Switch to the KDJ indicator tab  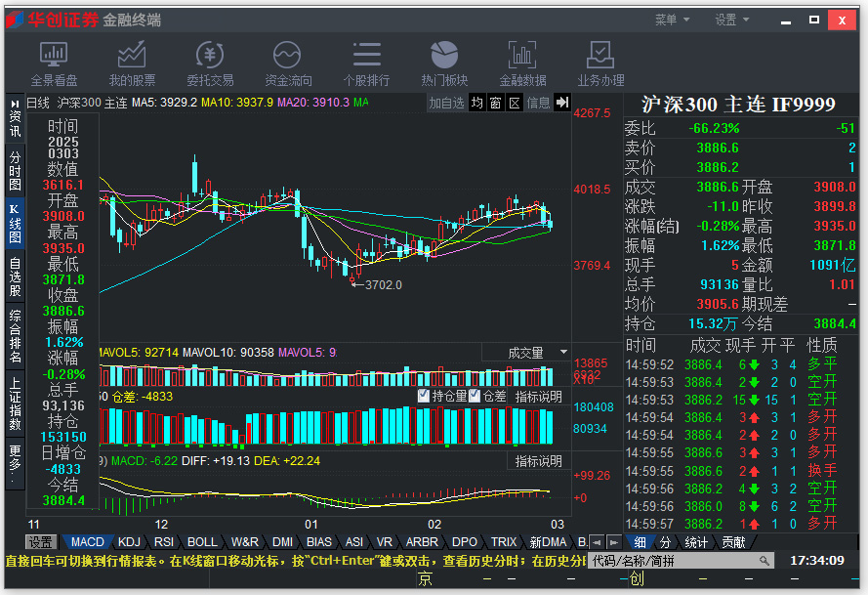(x=128, y=541)
